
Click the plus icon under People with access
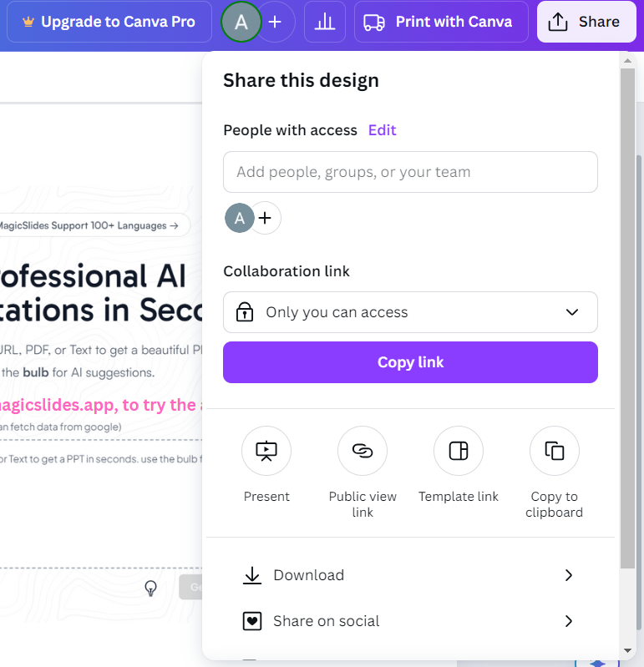(x=266, y=219)
